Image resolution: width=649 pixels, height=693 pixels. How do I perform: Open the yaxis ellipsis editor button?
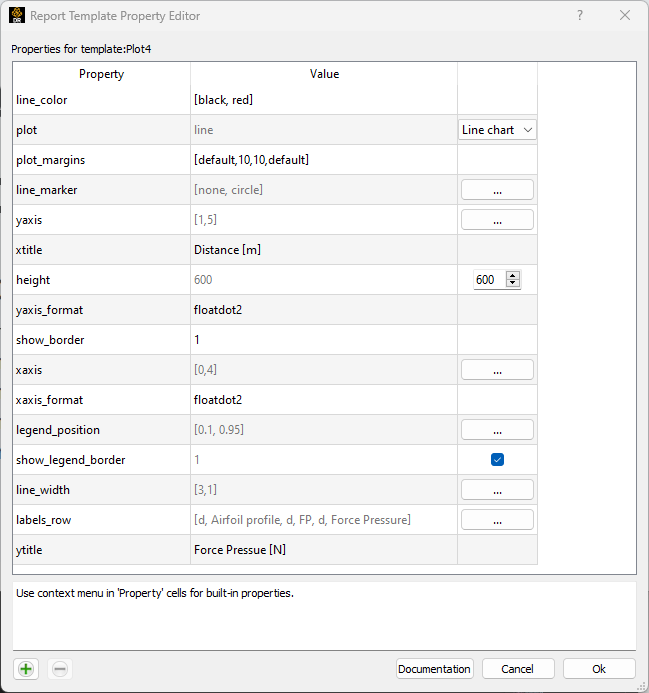tap(497, 220)
